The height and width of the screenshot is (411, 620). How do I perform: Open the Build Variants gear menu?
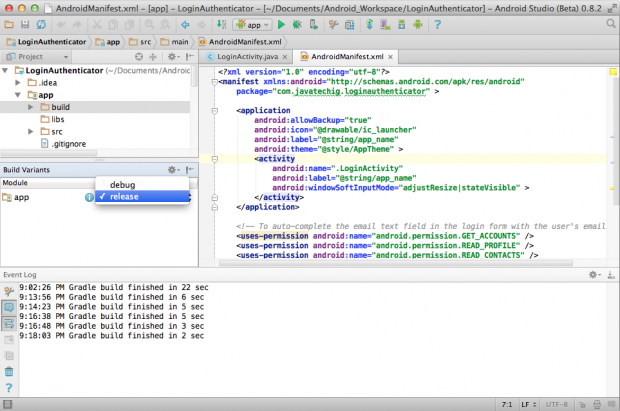(x=174, y=170)
